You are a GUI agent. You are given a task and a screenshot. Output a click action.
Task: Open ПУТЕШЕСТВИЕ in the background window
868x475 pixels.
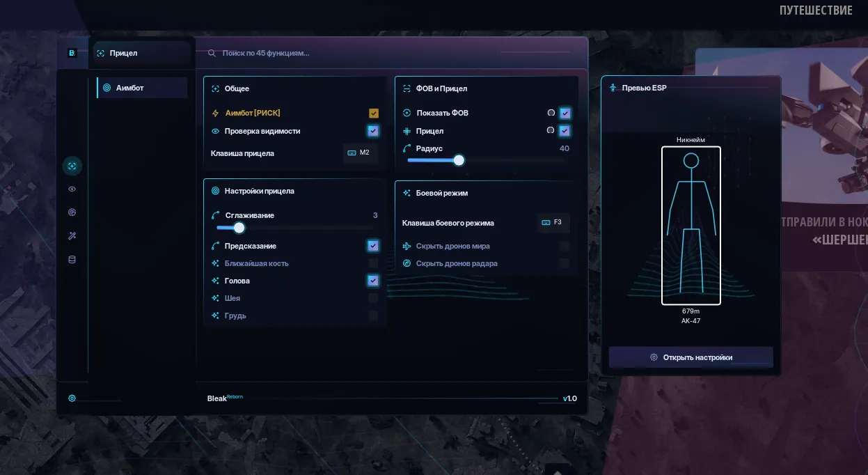[x=816, y=10]
